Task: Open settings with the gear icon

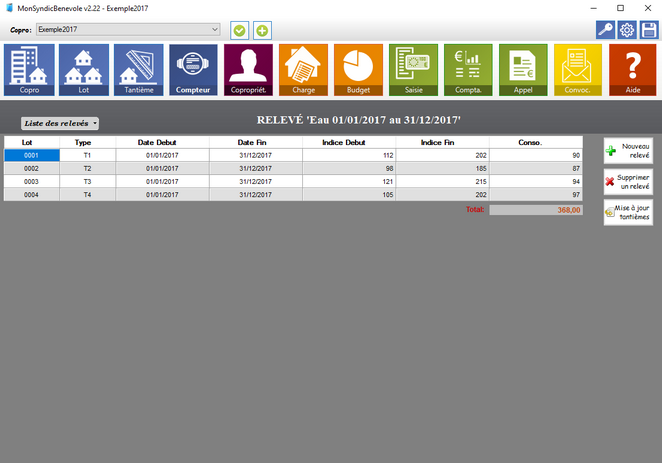Action: pyautogui.click(x=627, y=30)
